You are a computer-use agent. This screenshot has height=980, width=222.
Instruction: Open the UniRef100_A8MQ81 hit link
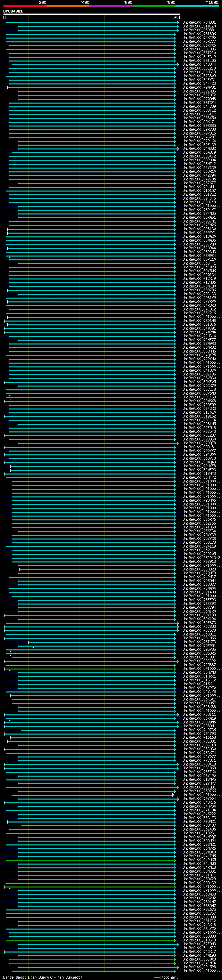coord(199,23)
